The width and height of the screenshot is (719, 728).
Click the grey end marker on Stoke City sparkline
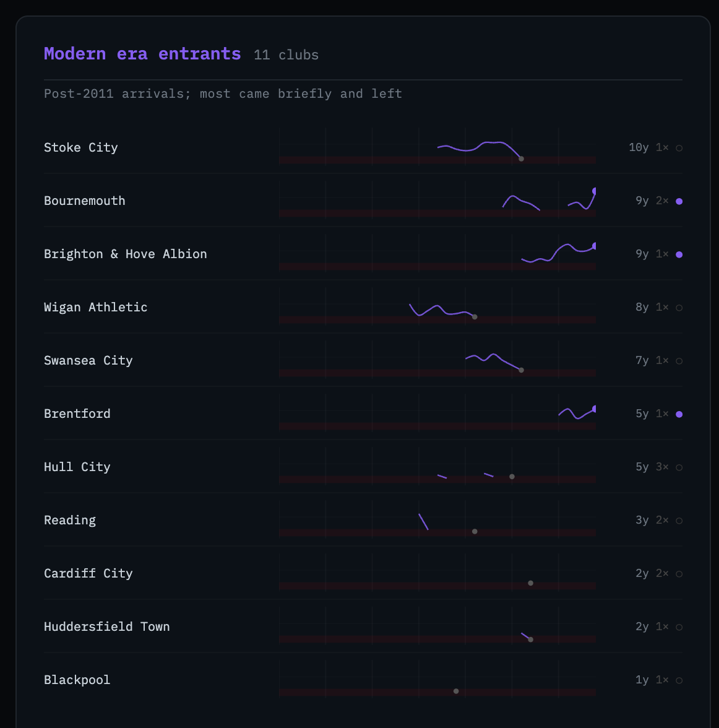click(521, 158)
